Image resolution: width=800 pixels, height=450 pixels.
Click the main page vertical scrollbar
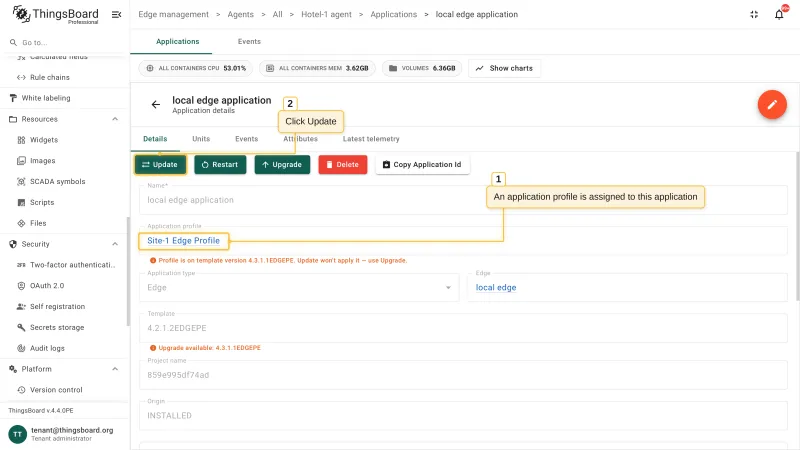(x=797, y=226)
